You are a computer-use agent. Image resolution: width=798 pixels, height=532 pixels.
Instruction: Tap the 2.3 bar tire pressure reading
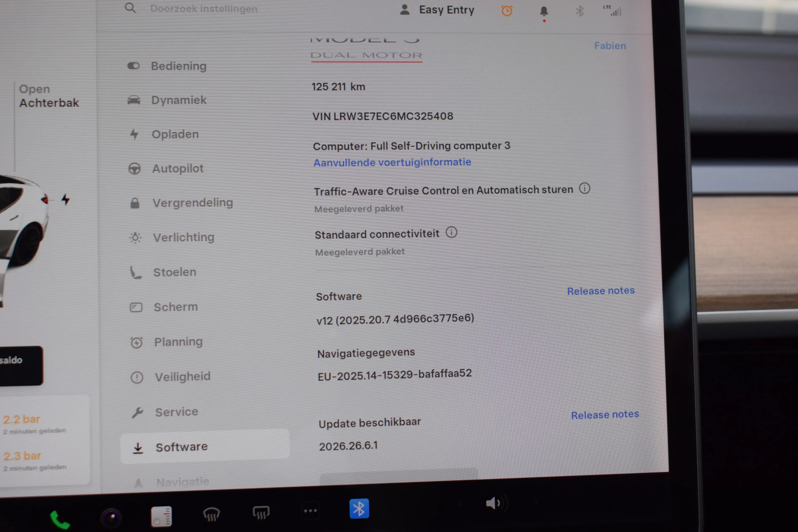22,456
